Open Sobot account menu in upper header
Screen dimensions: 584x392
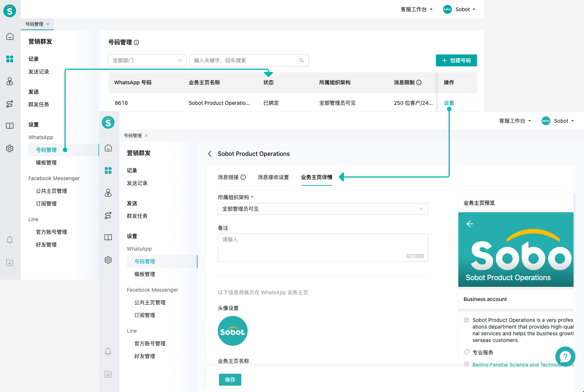(x=459, y=9)
